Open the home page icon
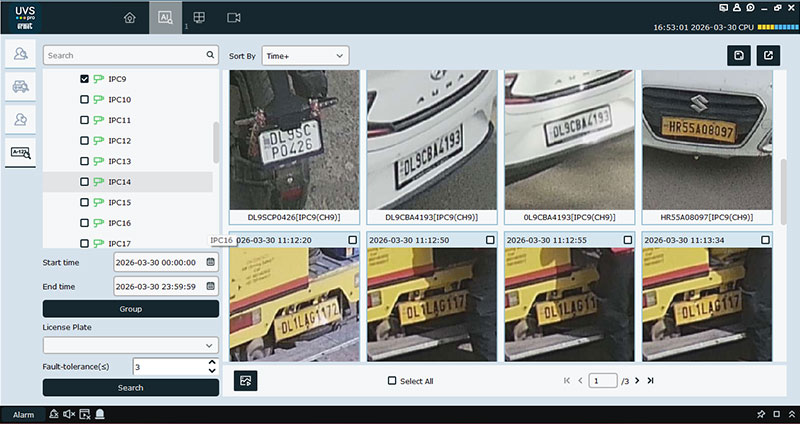The image size is (800, 424). click(x=129, y=17)
